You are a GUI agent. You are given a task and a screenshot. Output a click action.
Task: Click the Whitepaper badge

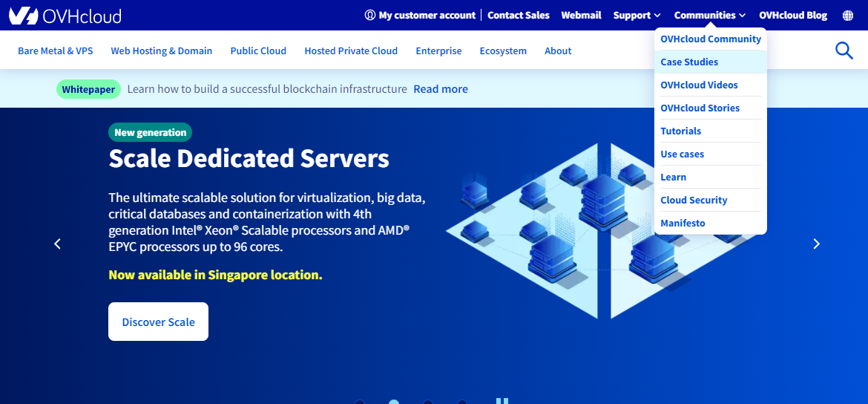tap(88, 89)
